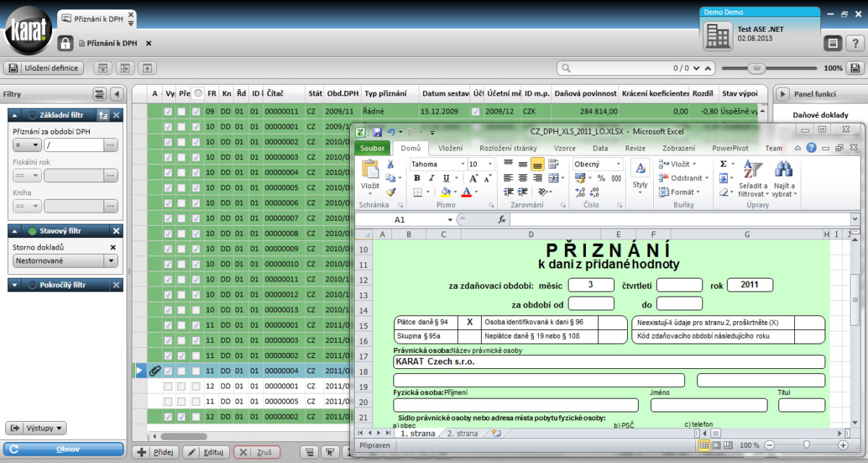
Task: Collapse the Filtry panel arrow
Action: point(116,94)
